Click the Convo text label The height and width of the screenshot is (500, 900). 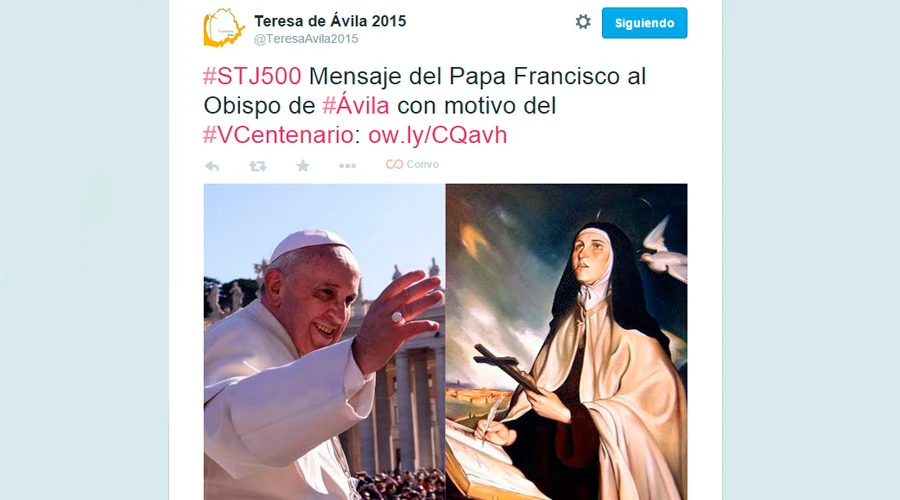[x=422, y=165]
